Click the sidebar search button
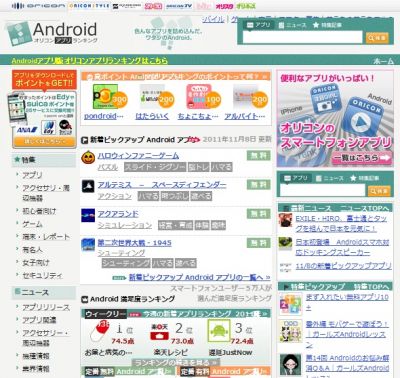Screen dimensions: 400x378 pos(379,191)
